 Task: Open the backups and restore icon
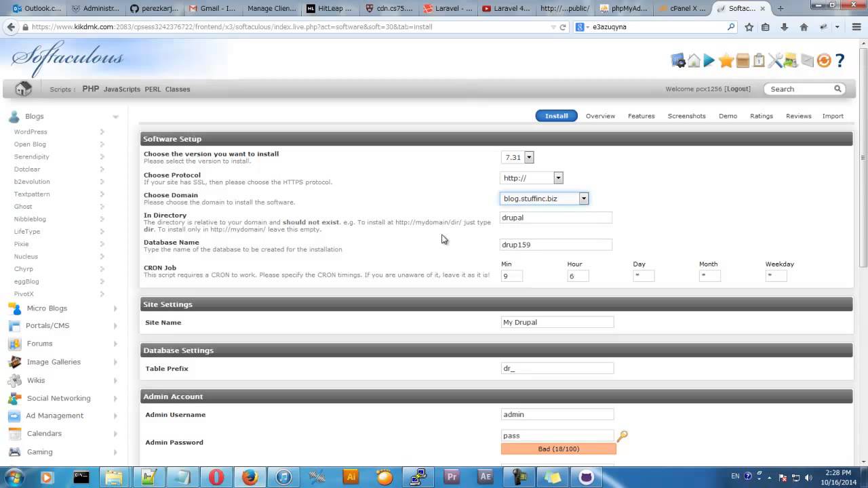(791, 61)
